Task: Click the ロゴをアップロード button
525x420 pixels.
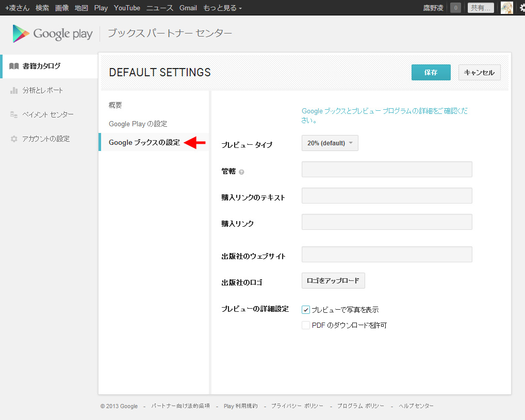Action: pyautogui.click(x=333, y=280)
